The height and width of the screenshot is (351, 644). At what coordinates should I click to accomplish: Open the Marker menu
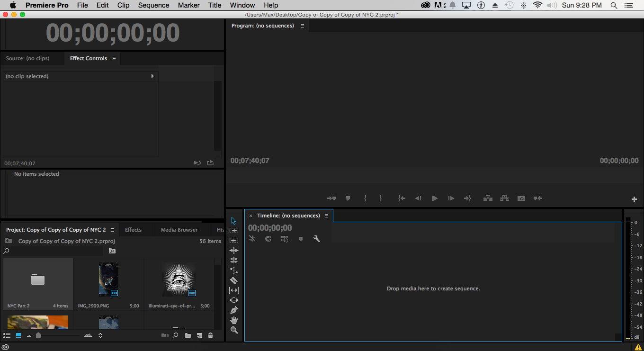click(x=188, y=5)
